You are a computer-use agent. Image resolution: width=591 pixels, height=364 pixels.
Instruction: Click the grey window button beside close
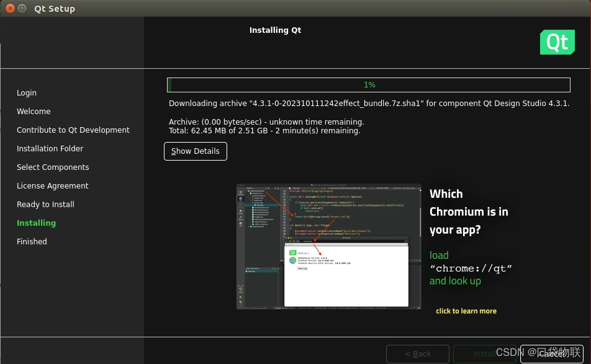tap(22, 8)
